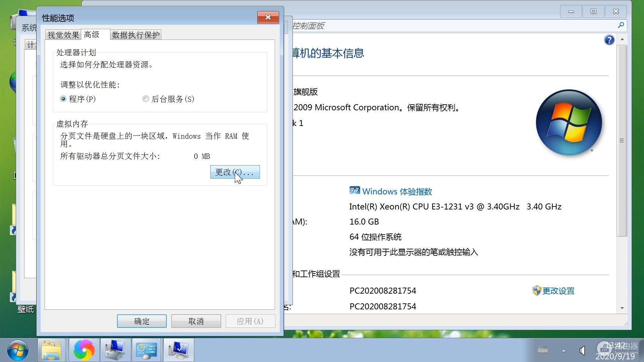Image resolution: width=644 pixels, height=362 pixels.
Task: Switch to the 视觉效果 tab
Action: [x=63, y=35]
